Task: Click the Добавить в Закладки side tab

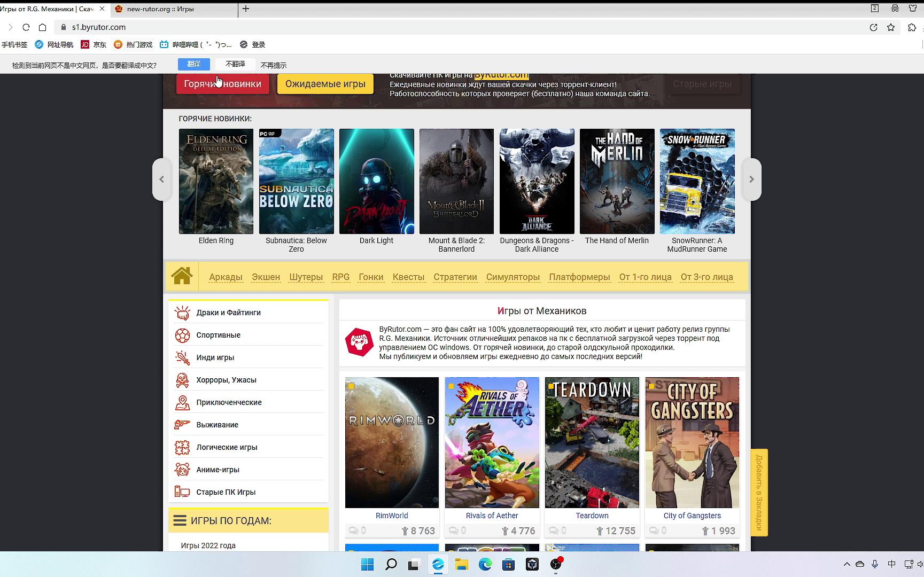Action: pyautogui.click(x=759, y=492)
